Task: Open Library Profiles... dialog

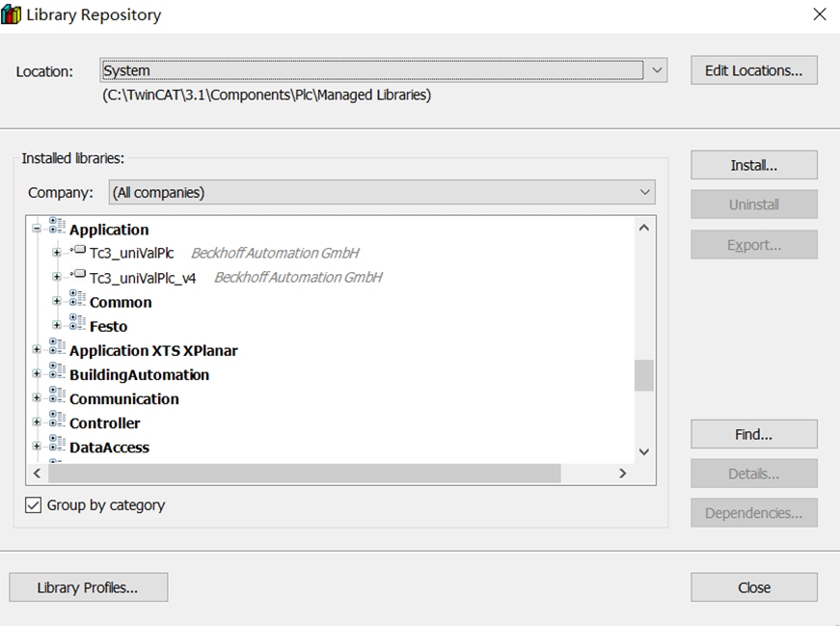Action: click(x=88, y=587)
